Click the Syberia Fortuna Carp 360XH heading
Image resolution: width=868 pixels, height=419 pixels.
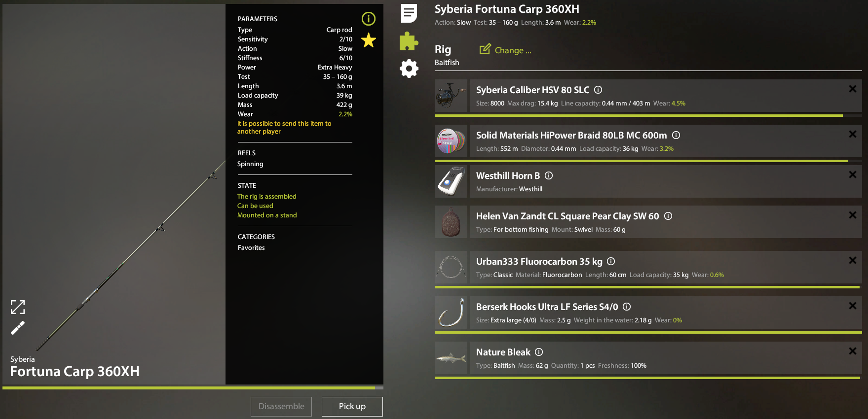(x=507, y=9)
